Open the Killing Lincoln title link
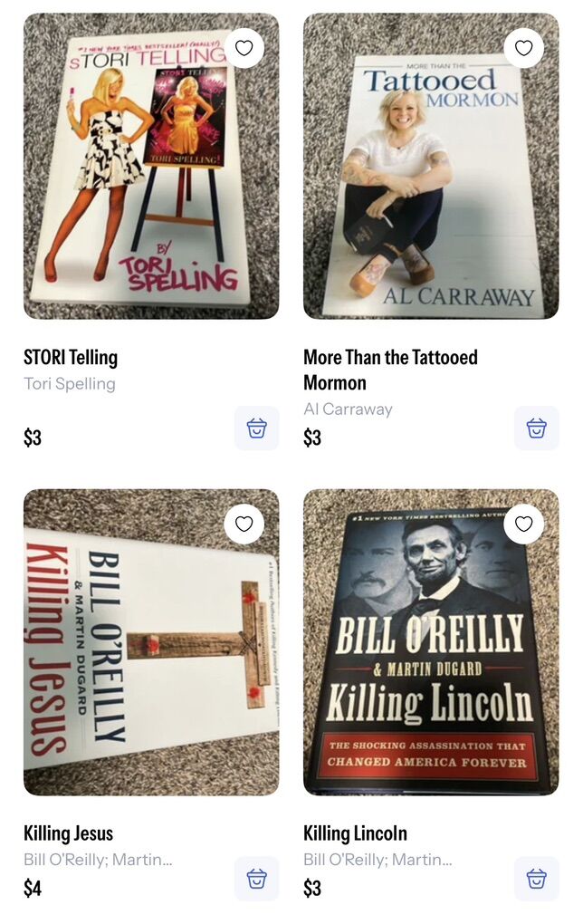This screenshot has width=583, height=924. tap(355, 833)
